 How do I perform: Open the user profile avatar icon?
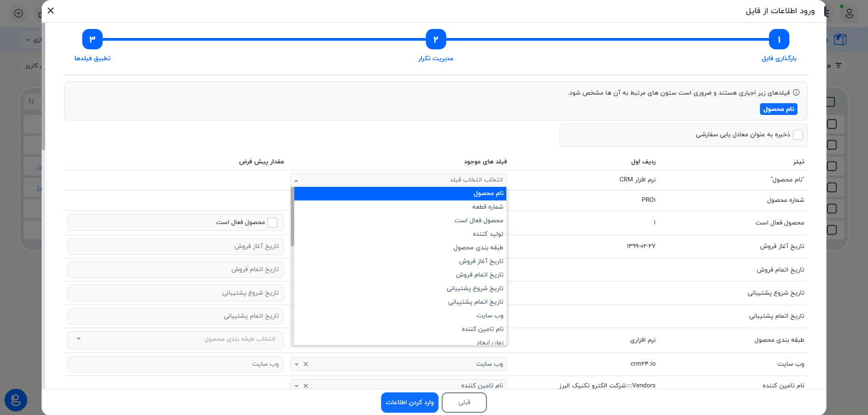(849, 13)
